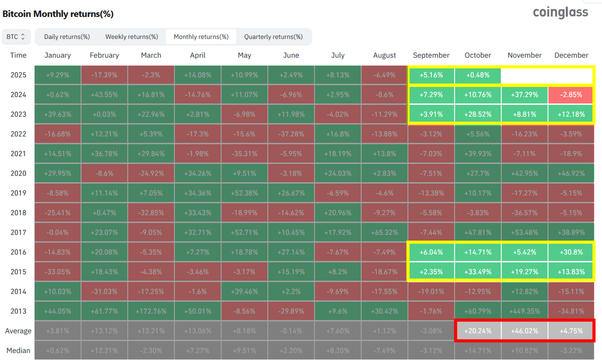The height and width of the screenshot is (364, 602).
Task: Open the BTC coin selector dropdown
Action: coord(16,37)
